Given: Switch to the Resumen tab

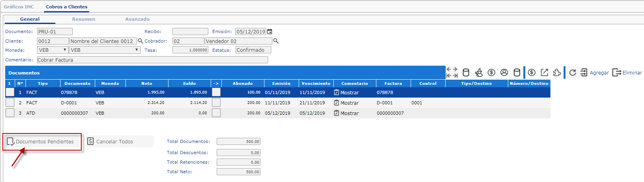Looking at the screenshot, I should (83, 19).
